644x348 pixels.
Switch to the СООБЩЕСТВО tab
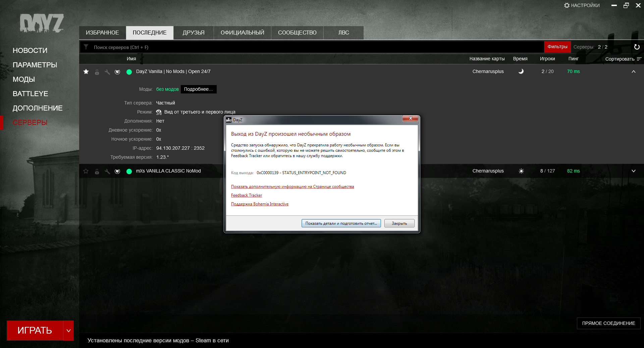click(x=297, y=33)
